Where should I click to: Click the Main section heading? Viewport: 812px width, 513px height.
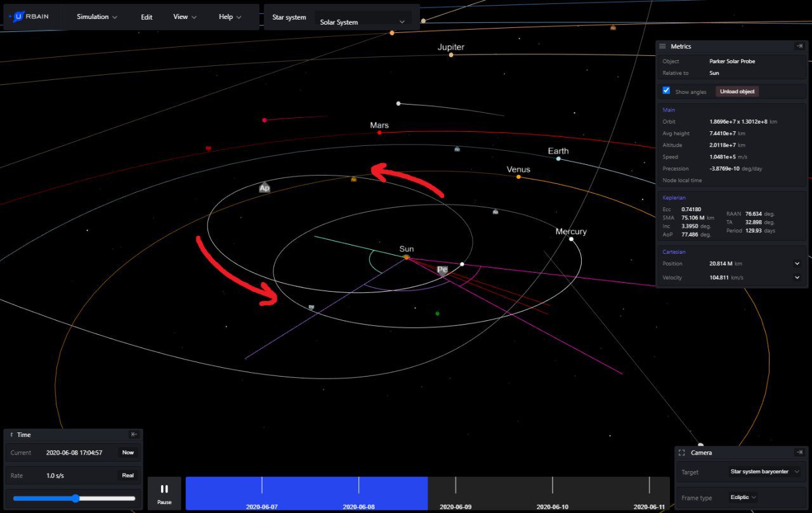tap(669, 110)
